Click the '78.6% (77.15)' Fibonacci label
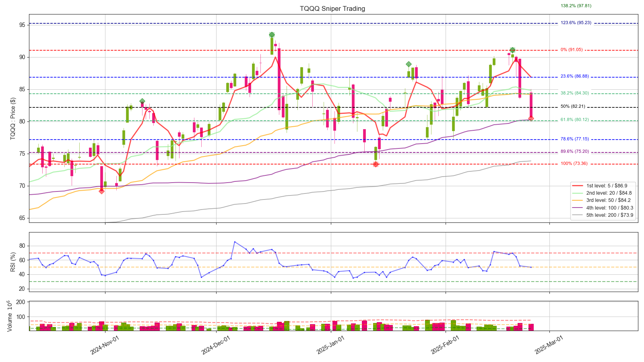 click(575, 139)
